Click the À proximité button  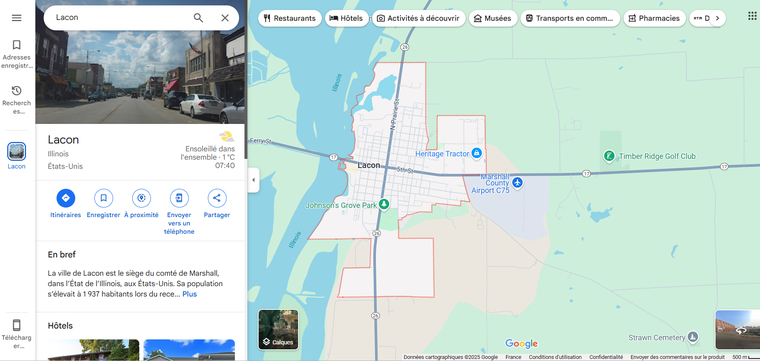click(x=141, y=204)
